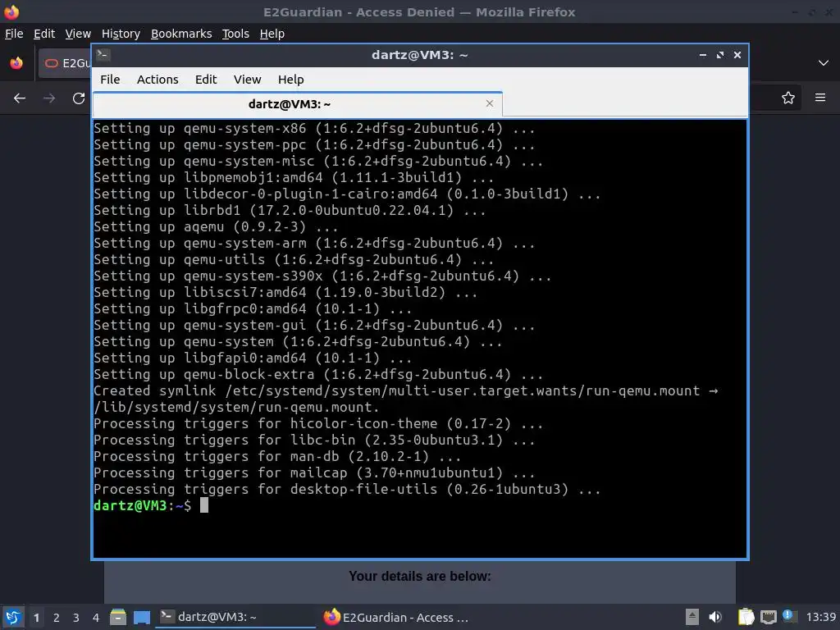Image resolution: width=840 pixels, height=630 pixels.
Task: Close the terminal window
Action: click(737, 55)
